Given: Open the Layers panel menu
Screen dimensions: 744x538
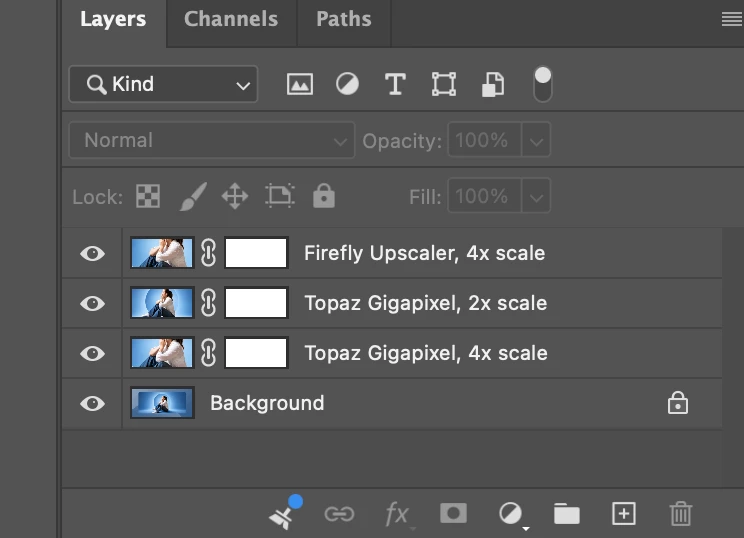Looking at the screenshot, I should (x=732, y=19).
